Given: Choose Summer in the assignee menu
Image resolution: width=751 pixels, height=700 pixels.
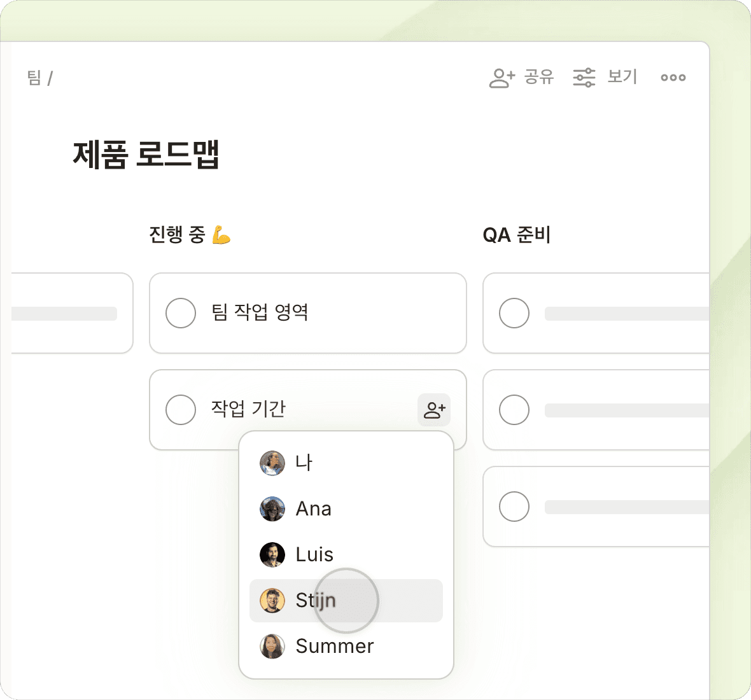Looking at the screenshot, I should (335, 647).
